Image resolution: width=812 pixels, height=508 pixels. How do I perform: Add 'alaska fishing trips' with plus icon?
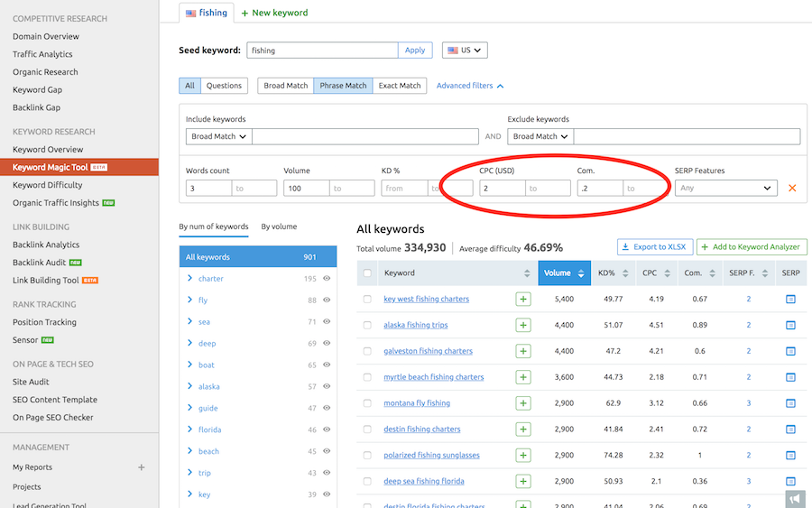523,325
